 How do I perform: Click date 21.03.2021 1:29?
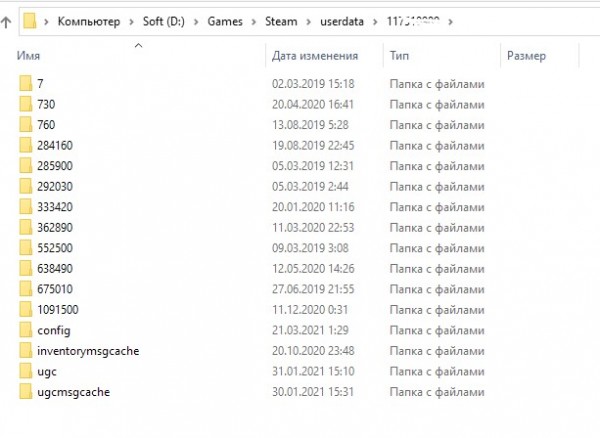(310, 330)
